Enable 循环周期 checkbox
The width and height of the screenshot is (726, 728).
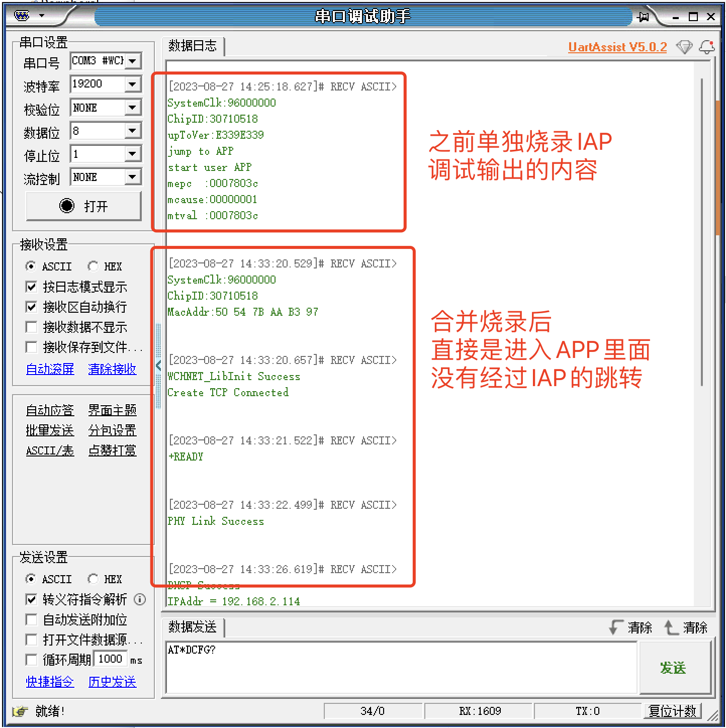click(x=31, y=660)
